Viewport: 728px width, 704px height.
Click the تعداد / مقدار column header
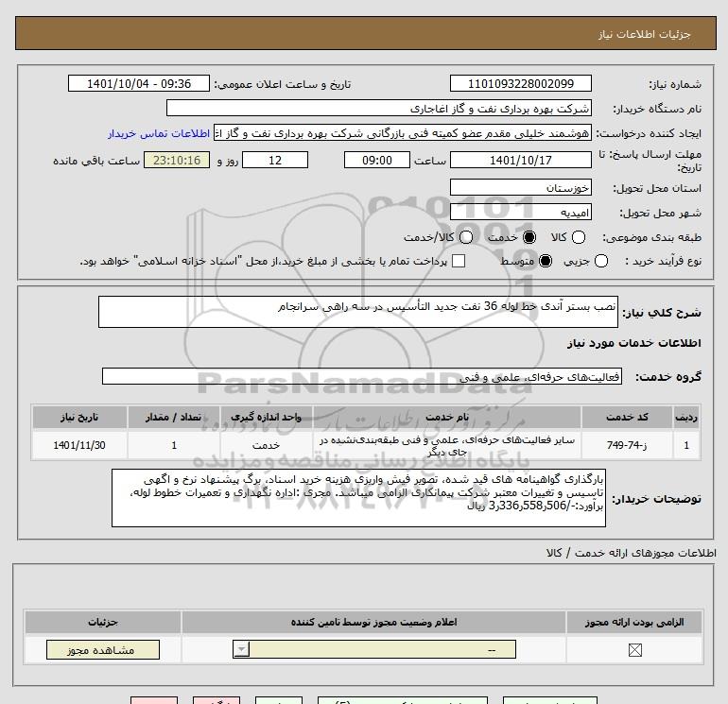(174, 417)
